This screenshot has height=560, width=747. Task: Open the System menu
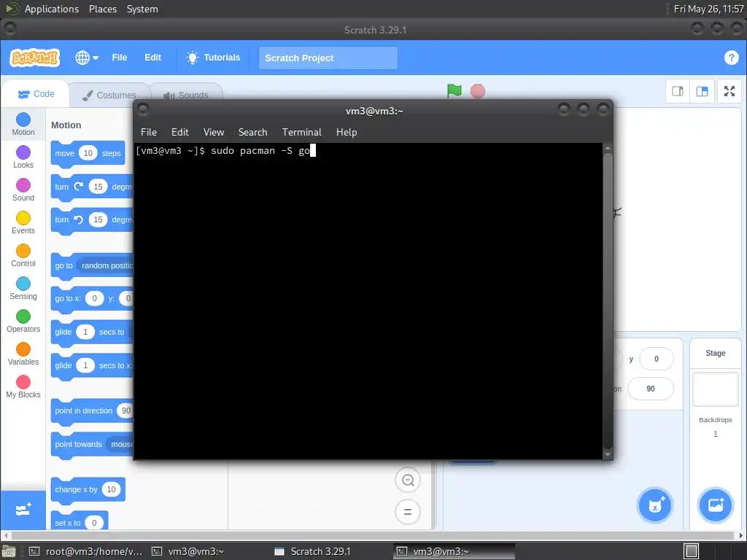tap(142, 9)
